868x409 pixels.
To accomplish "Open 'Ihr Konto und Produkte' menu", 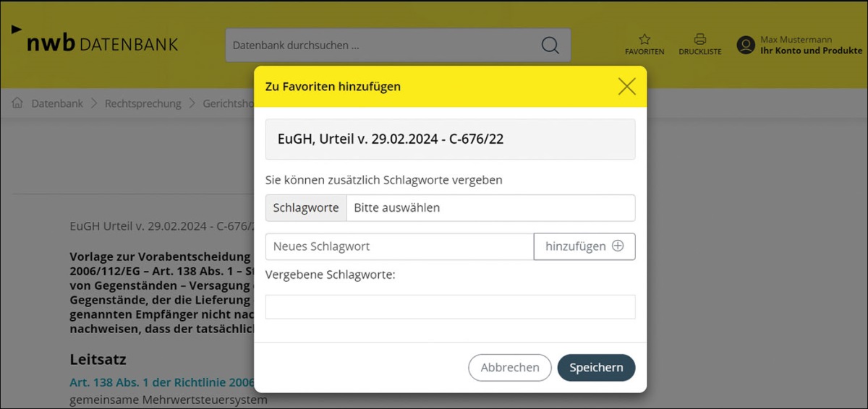I will point(811,51).
